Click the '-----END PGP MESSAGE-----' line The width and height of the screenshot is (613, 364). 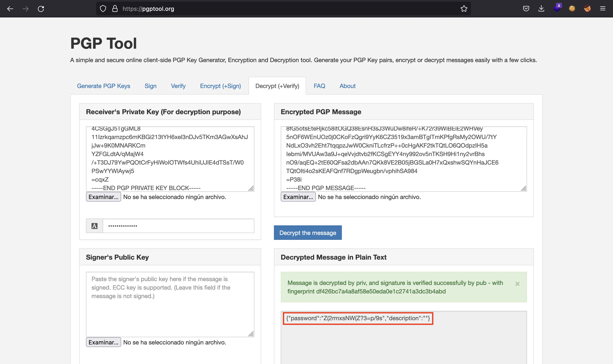tap(326, 188)
